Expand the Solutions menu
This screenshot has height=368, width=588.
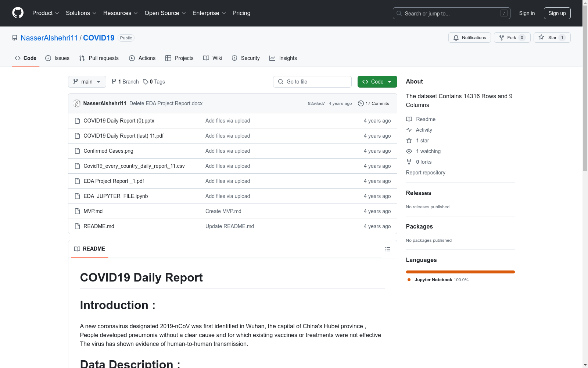coord(81,13)
